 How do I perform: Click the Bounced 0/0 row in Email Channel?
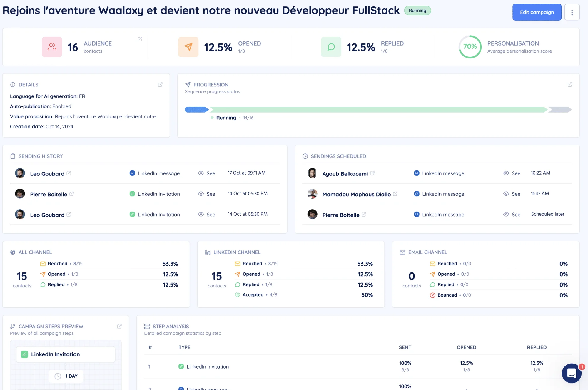click(x=499, y=295)
